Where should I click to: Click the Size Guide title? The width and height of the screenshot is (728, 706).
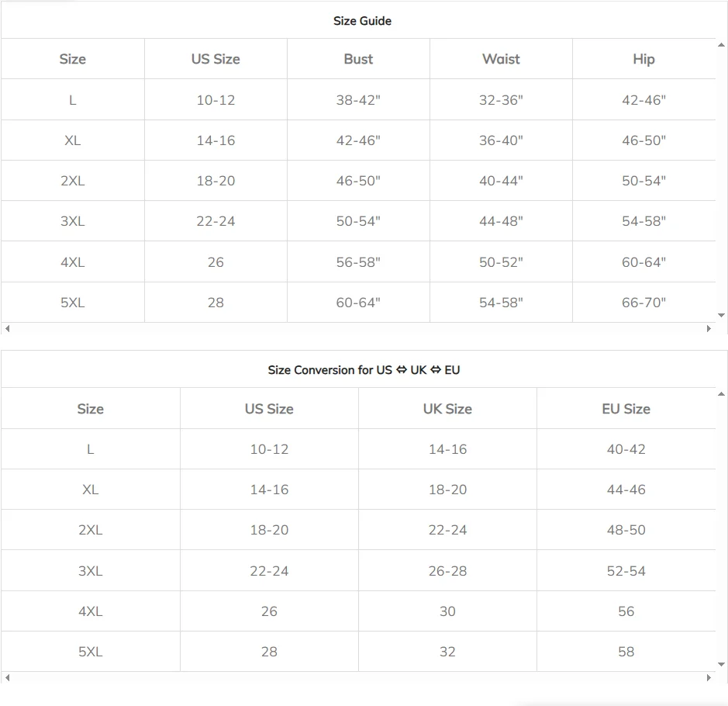coord(362,21)
